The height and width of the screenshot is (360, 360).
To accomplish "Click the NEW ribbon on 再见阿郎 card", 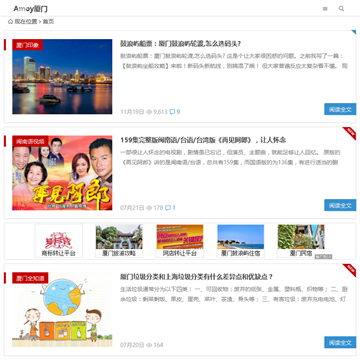I will pos(351,132).
